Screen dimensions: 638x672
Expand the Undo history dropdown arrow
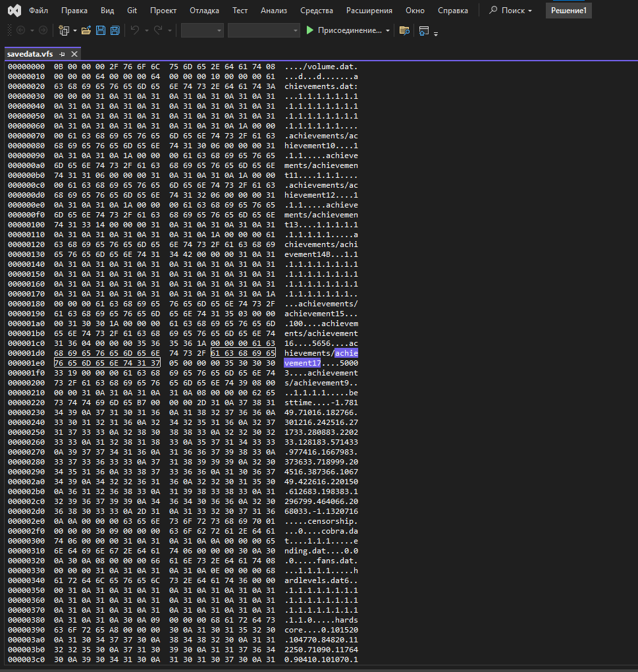coord(146,31)
